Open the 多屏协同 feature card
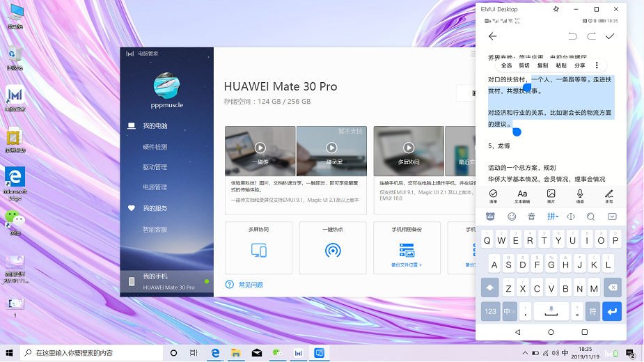The image size is (644, 362). [259, 248]
